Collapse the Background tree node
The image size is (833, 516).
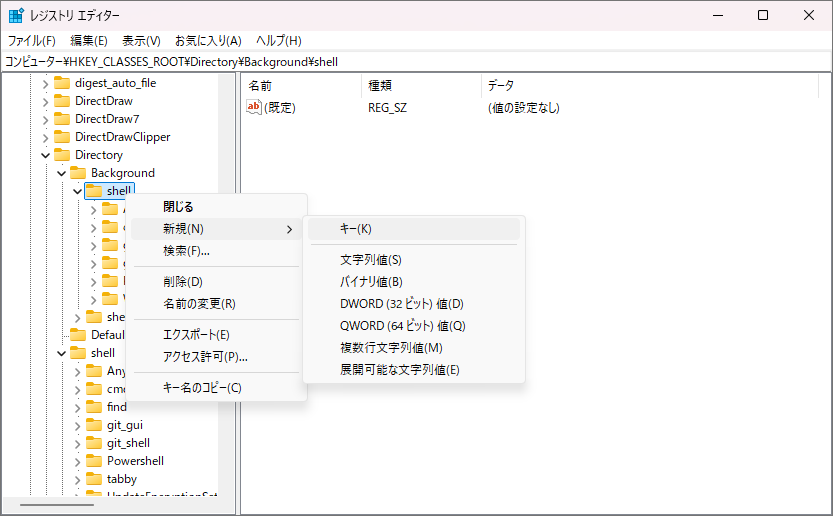coord(62,174)
